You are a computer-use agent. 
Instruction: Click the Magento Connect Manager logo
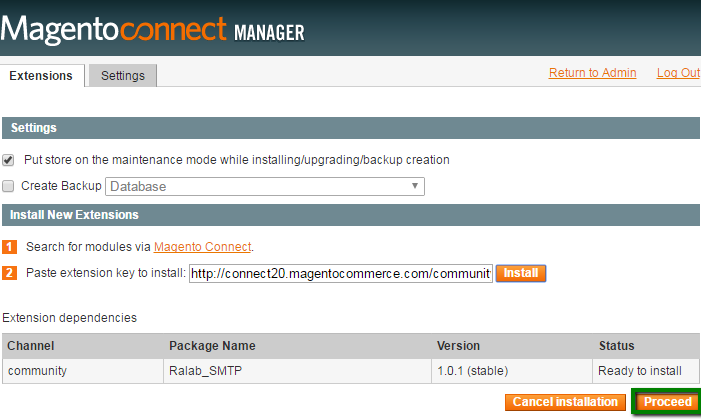(x=153, y=30)
